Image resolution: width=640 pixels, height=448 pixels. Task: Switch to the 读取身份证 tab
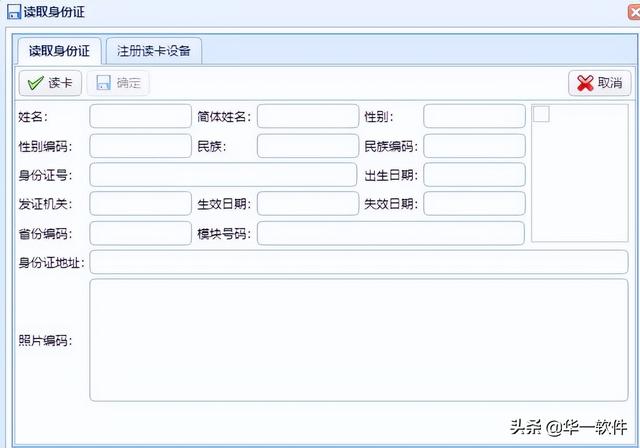coord(59,51)
